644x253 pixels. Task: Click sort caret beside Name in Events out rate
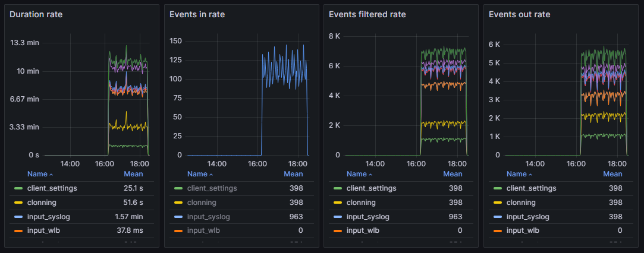click(x=530, y=175)
